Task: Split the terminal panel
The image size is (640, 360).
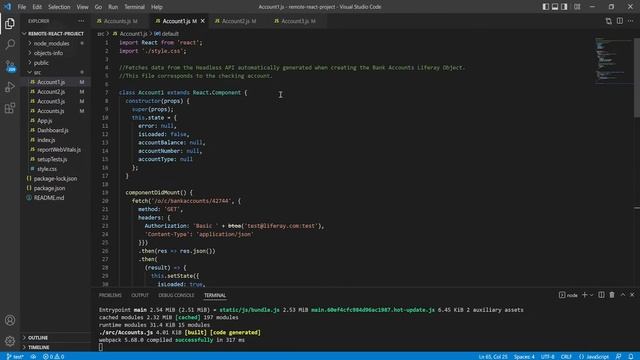Action: click(x=601, y=295)
